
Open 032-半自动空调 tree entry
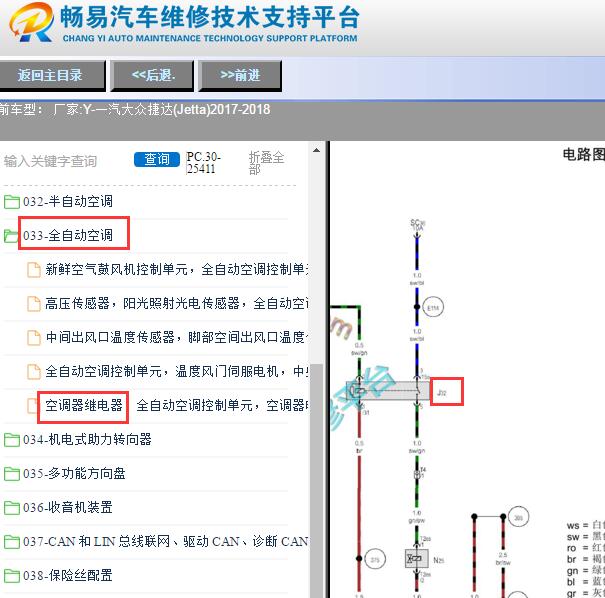[x=68, y=201]
